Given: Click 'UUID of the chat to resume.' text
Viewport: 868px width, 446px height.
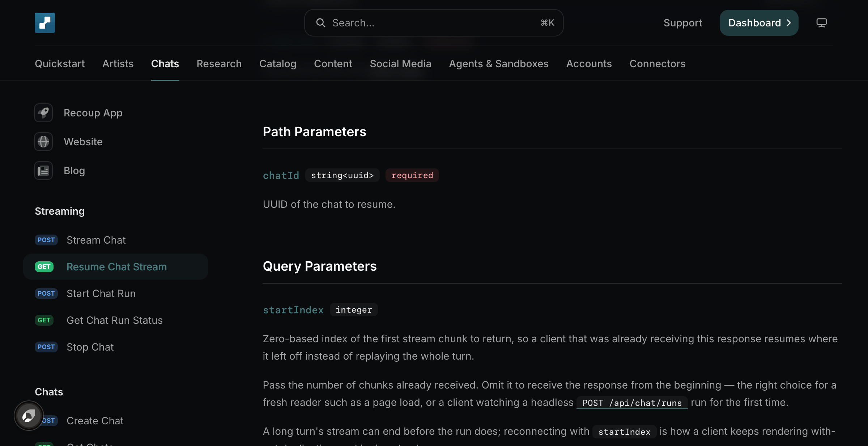Looking at the screenshot, I should 329,204.
